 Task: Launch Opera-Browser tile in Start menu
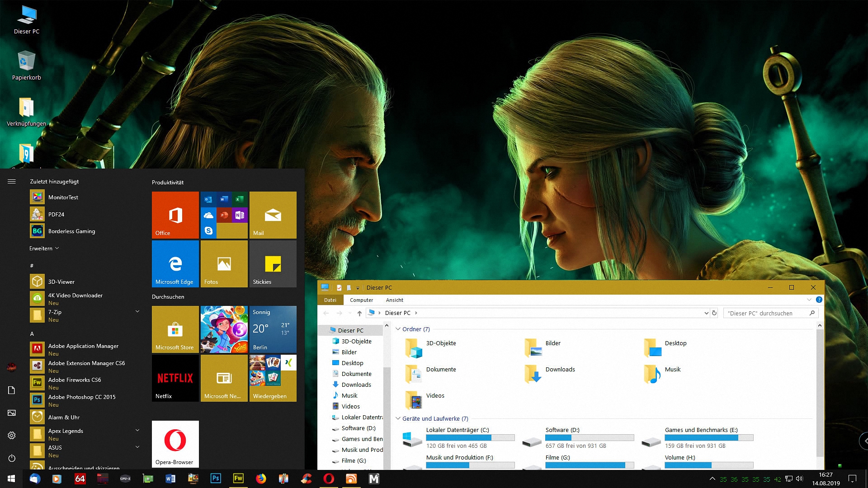point(175,444)
